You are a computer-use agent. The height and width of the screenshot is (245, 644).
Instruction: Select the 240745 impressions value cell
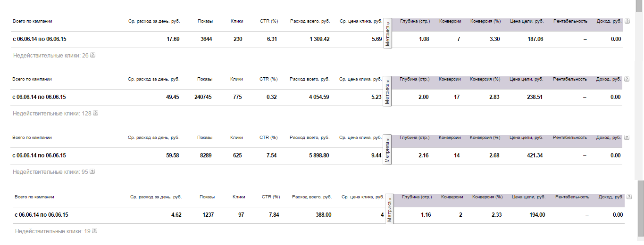pos(203,97)
